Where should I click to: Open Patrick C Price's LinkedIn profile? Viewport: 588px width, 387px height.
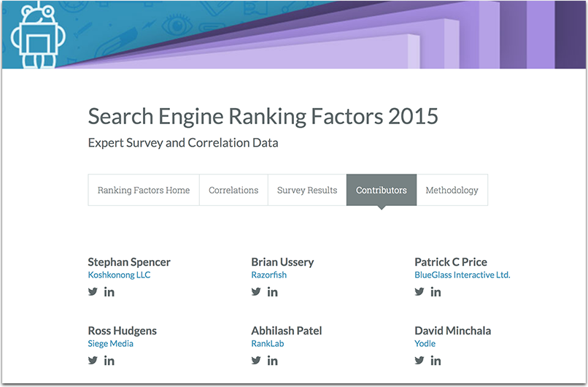(x=436, y=291)
